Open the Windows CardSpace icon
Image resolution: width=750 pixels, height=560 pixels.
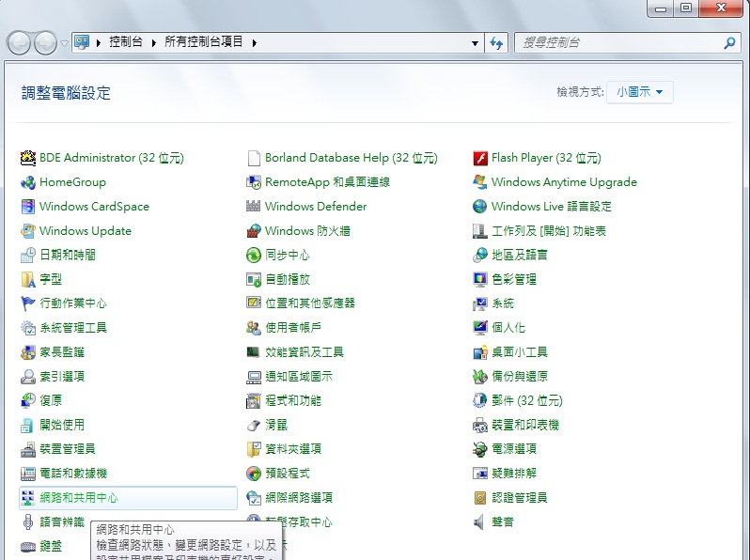pos(28,207)
